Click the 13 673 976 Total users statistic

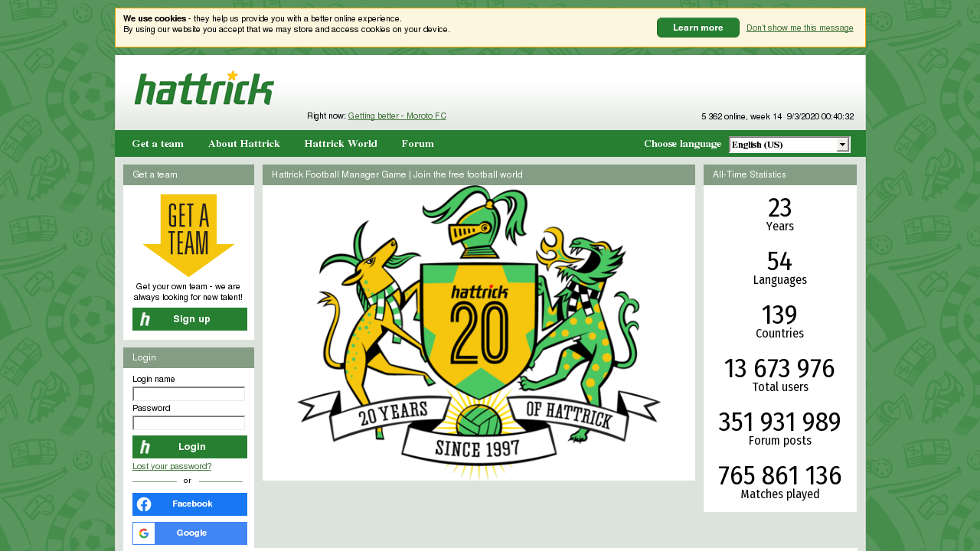(x=779, y=375)
